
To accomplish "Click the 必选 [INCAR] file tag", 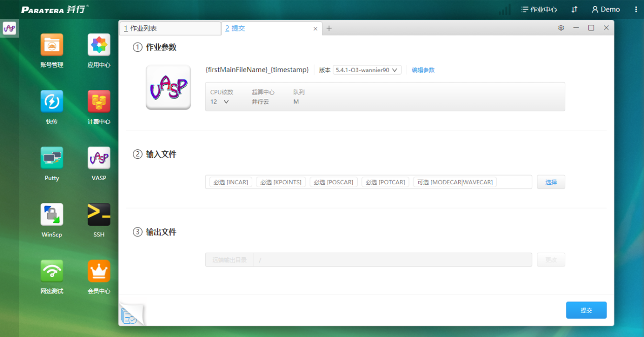I will click(230, 182).
